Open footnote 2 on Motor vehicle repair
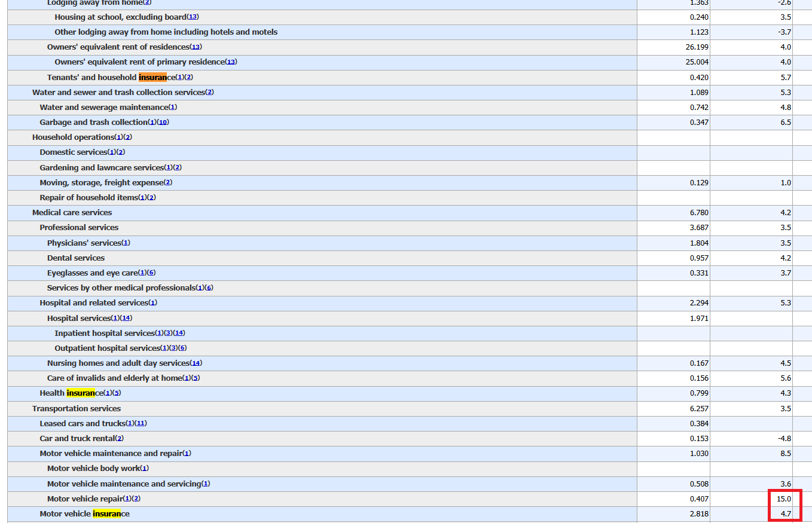This screenshot has width=812, height=523. click(x=136, y=498)
